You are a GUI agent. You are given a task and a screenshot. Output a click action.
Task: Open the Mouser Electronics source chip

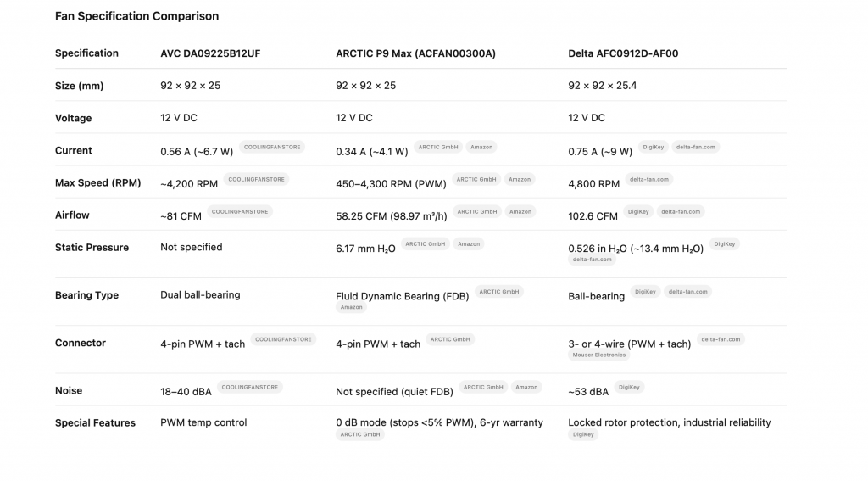(599, 355)
